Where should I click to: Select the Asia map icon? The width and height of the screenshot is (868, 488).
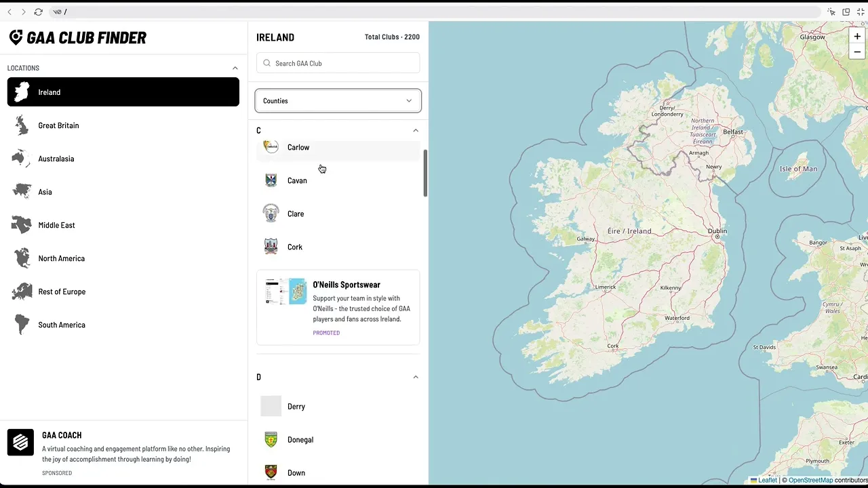coord(22,192)
